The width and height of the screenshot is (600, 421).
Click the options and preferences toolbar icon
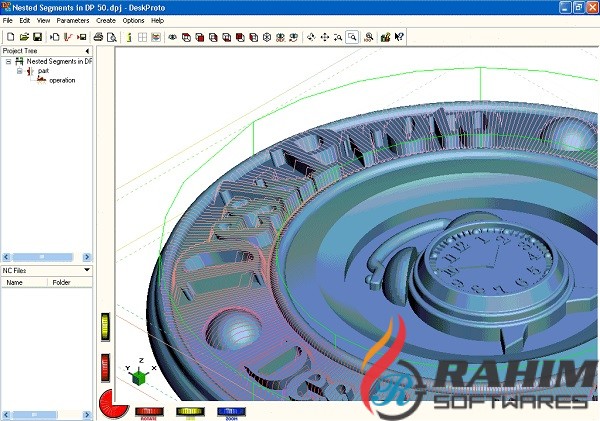click(385, 37)
